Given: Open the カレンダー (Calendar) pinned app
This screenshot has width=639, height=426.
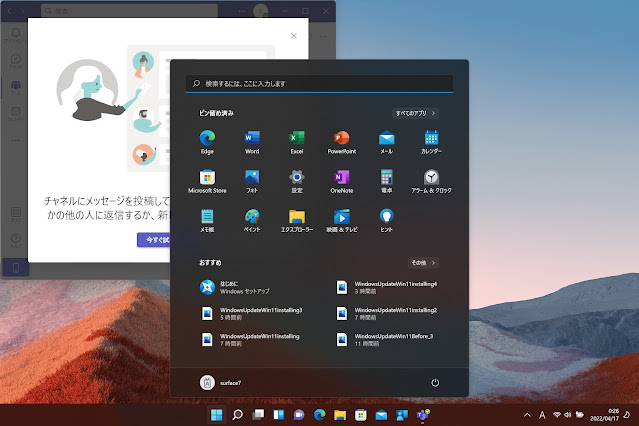Looking at the screenshot, I should [431, 142].
